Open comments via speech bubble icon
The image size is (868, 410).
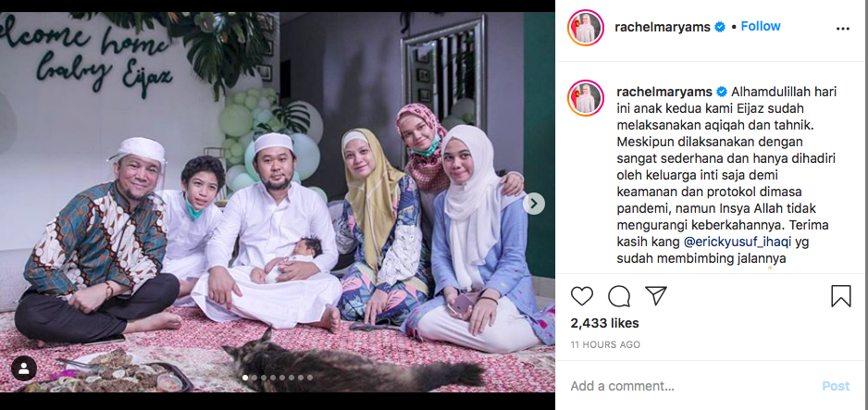(619, 296)
